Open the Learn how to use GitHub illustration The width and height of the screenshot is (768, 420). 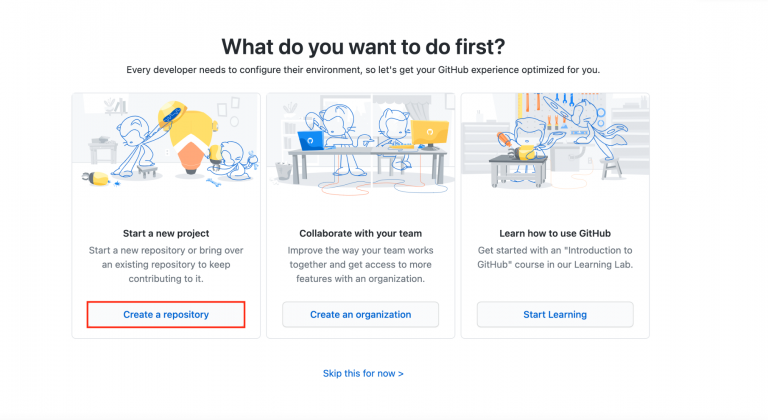(x=555, y=142)
